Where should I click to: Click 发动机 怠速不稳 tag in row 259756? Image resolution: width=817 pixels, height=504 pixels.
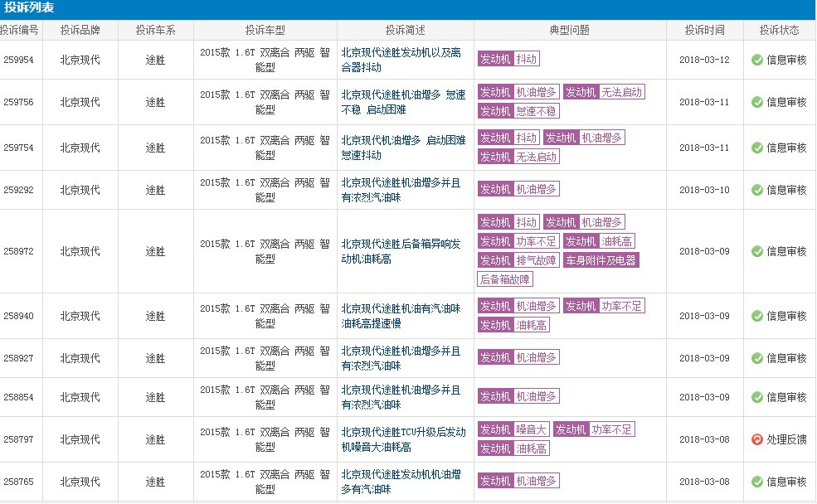pyautogui.click(x=518, y=111)
